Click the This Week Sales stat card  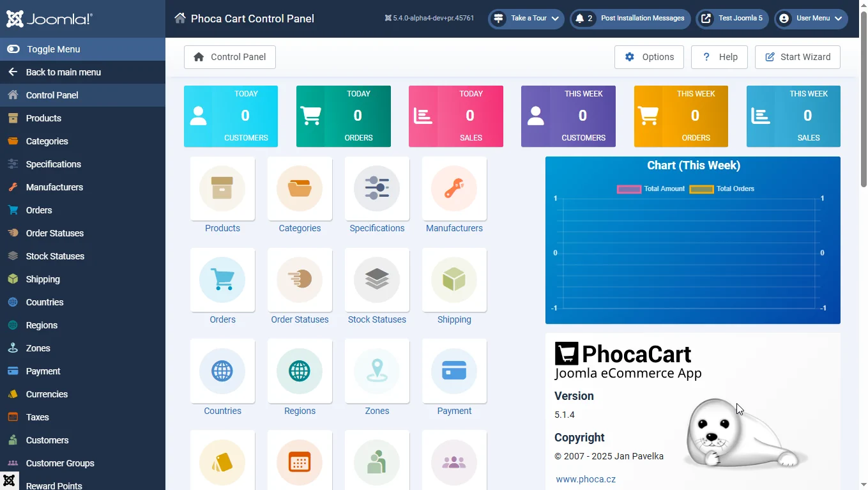(x=793, y=116)
